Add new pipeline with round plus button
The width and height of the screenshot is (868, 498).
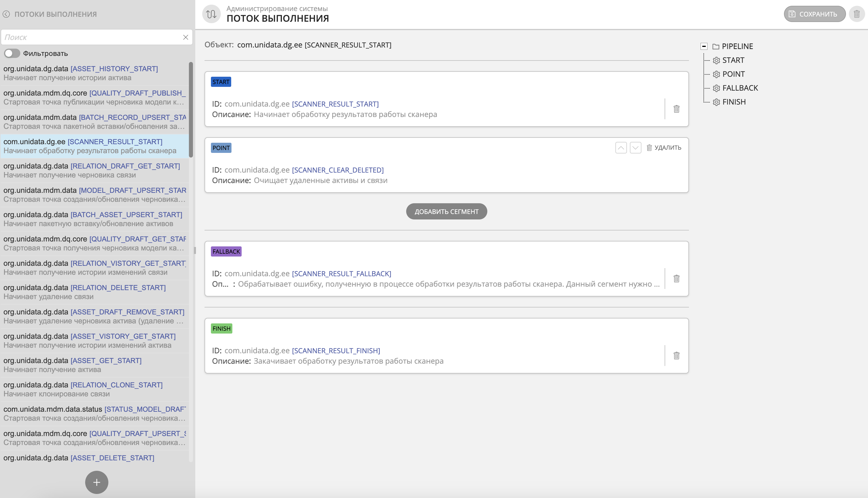[96, 482]
